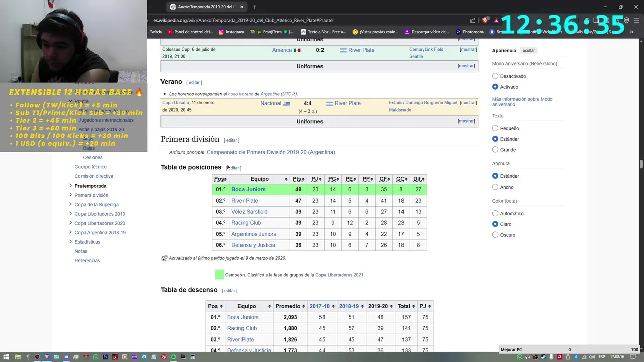Viewport: 644px width, 362px height.
Task: Select Oscuro color mode
Action: click(x=495, y=235)
